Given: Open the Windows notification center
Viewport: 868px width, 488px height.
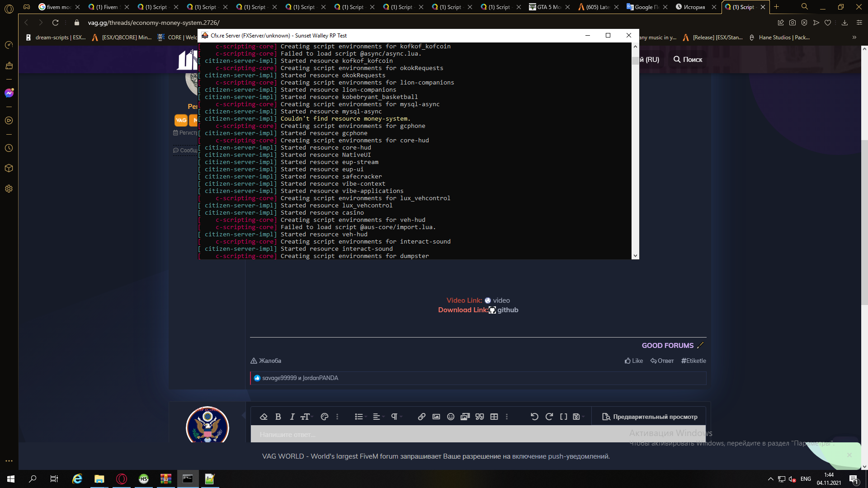Looking at the screenshot, I should 854,479.
